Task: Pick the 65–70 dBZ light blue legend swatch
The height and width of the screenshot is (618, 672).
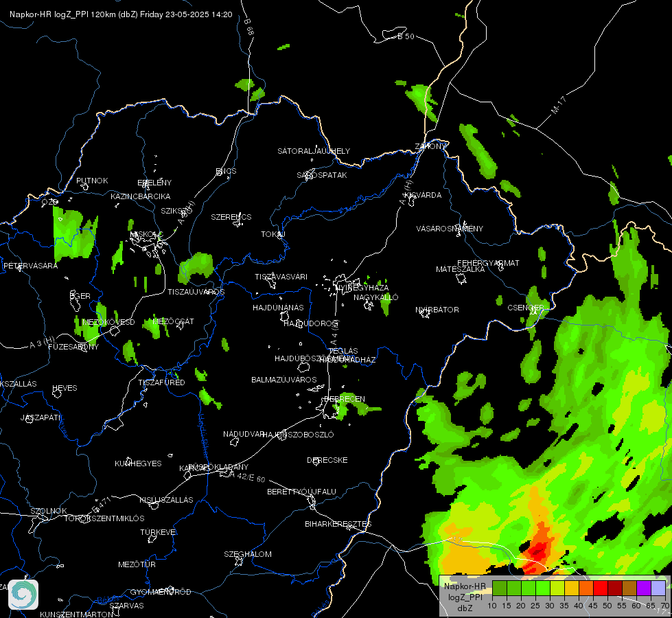Action: coord(658,588)
